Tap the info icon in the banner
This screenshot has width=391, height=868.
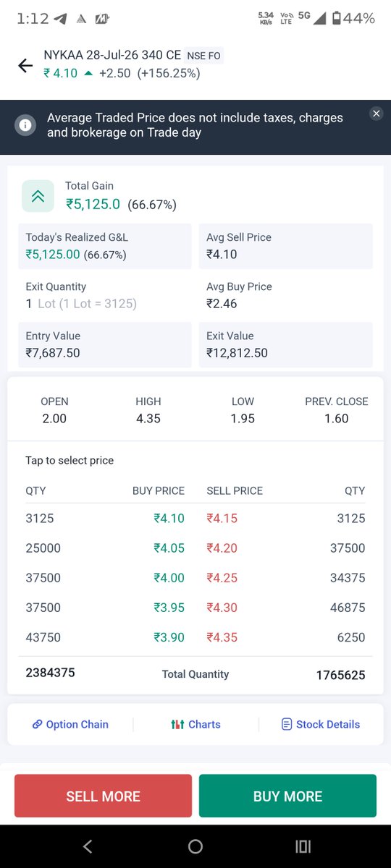[x=25, y=125]
